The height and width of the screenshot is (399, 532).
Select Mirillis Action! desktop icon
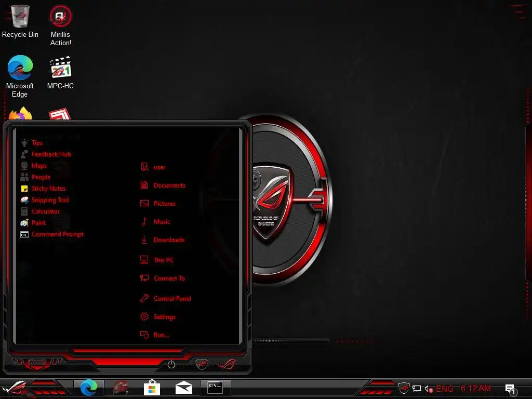pos(60,25)
